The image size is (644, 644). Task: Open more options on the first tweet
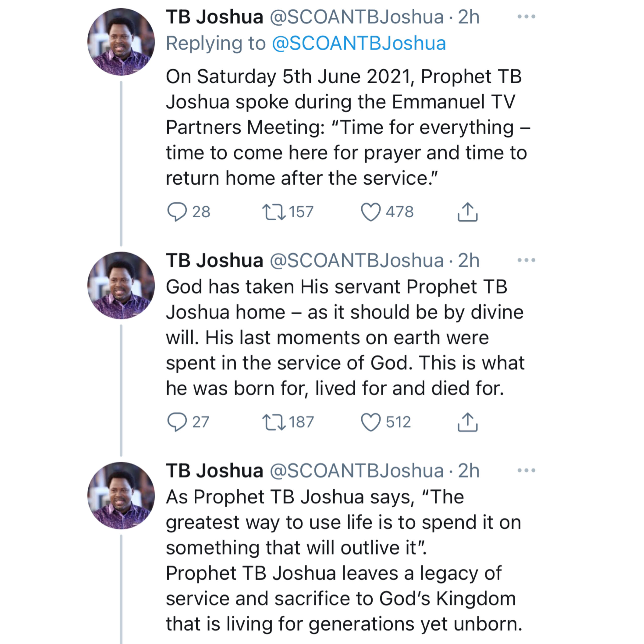click(526, 16)
